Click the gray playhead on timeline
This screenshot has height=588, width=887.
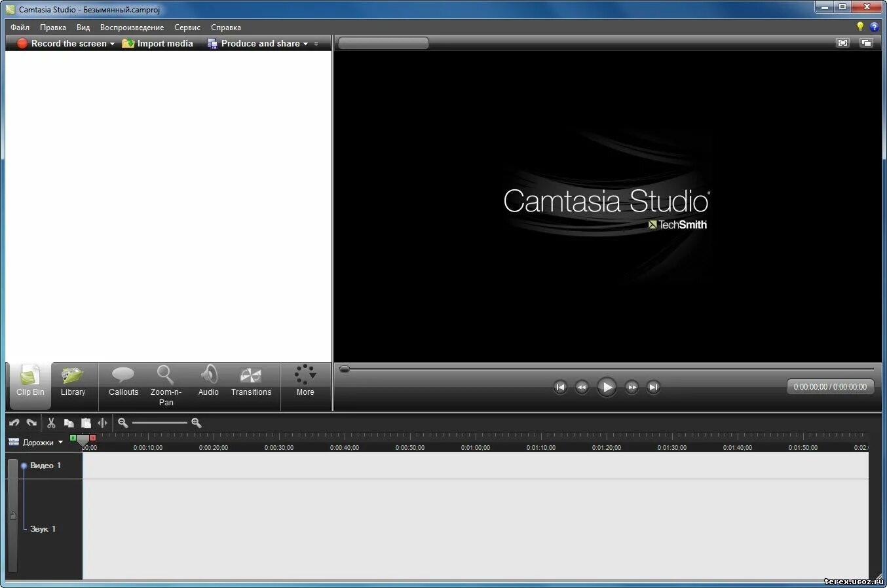pos(83,441)
